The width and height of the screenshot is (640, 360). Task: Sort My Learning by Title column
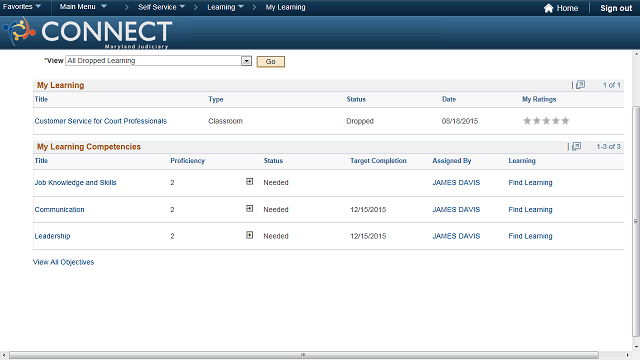pos(41,99)
